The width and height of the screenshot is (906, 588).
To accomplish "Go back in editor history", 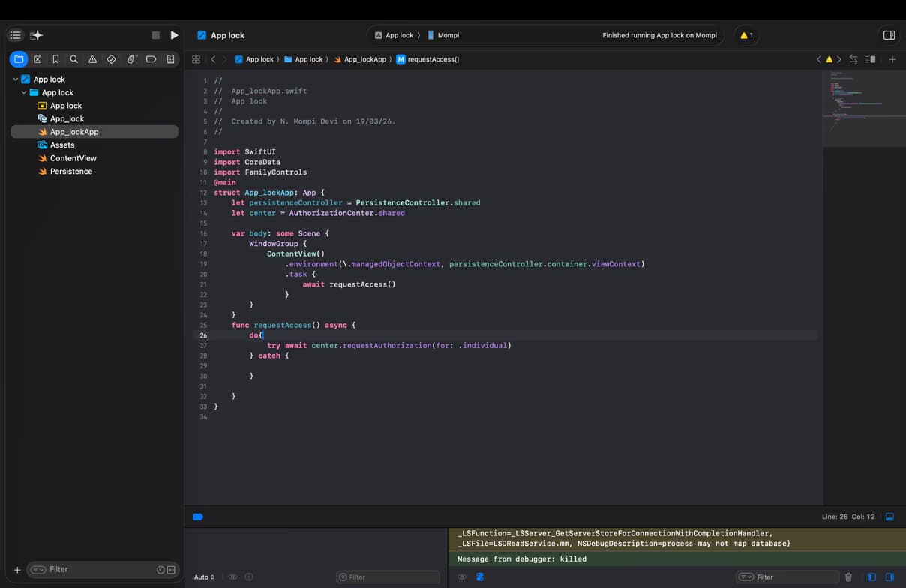I will click(x=213, y=59).
